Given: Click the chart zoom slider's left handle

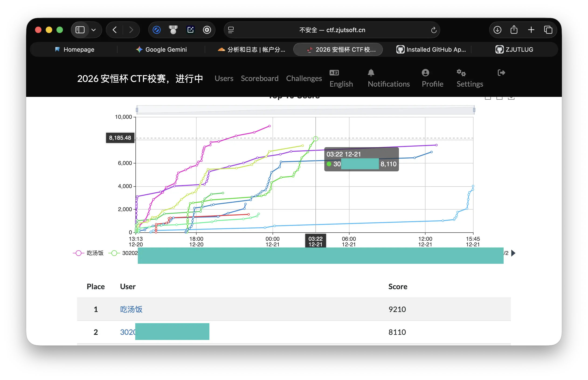Looking at the screenshot, I should pyautogui.click(x=137, y=110).
